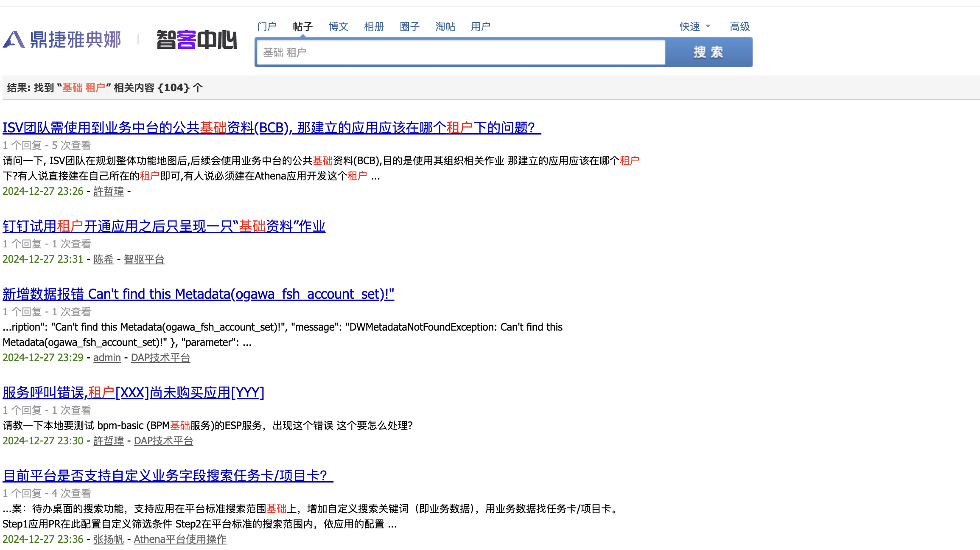Click the 搜索 search button
The height and width of the screenshot is (550, 980).
click(708, 52)
